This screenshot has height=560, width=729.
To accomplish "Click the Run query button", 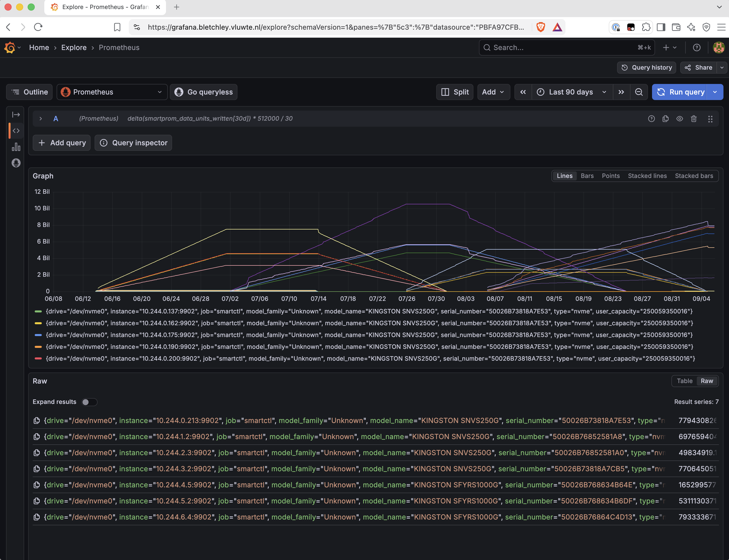I will (680, 92).
